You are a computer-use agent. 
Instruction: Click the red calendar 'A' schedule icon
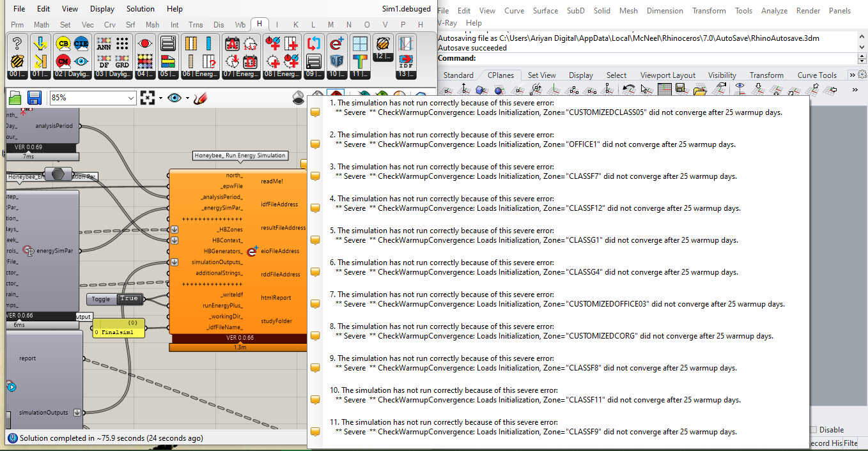click(231, 43)
